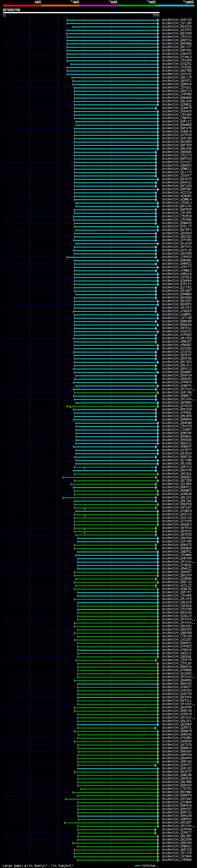Click the query end position 576
The image size is (197, 868).
pyautogui.click(x=155, y=15)
